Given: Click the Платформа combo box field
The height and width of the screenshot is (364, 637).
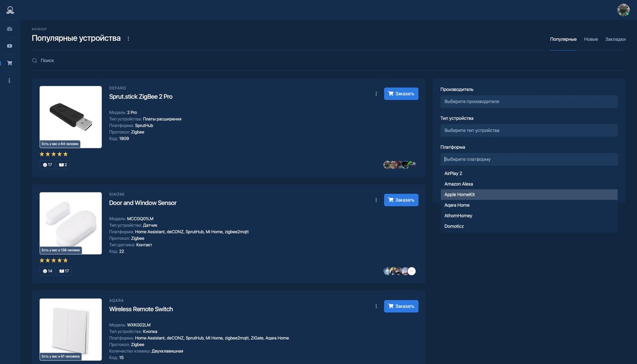Looking at the screenshot, I should coord(529,159).
